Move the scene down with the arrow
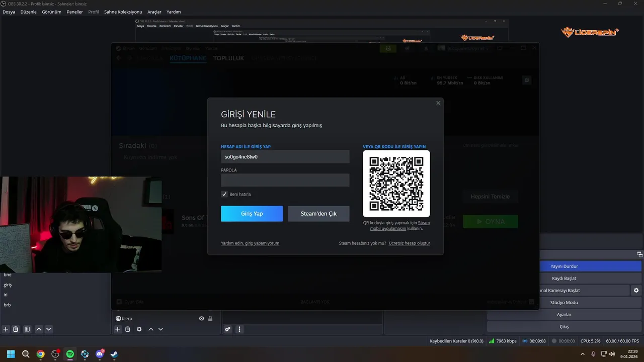Image resolution: width=644 pixels, height=362 pixels. (x=49, y=329)
